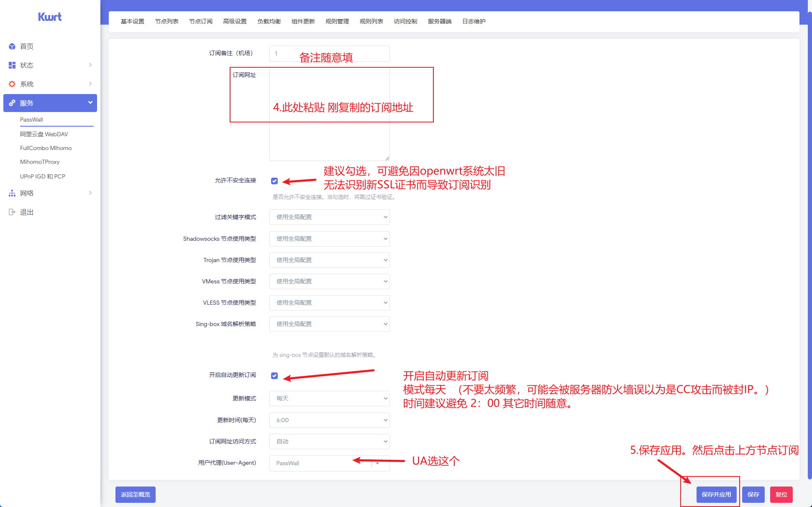Click the 退出 logout icon
The height and width of the screenshot is (507, 812).
tap(12, 211)
